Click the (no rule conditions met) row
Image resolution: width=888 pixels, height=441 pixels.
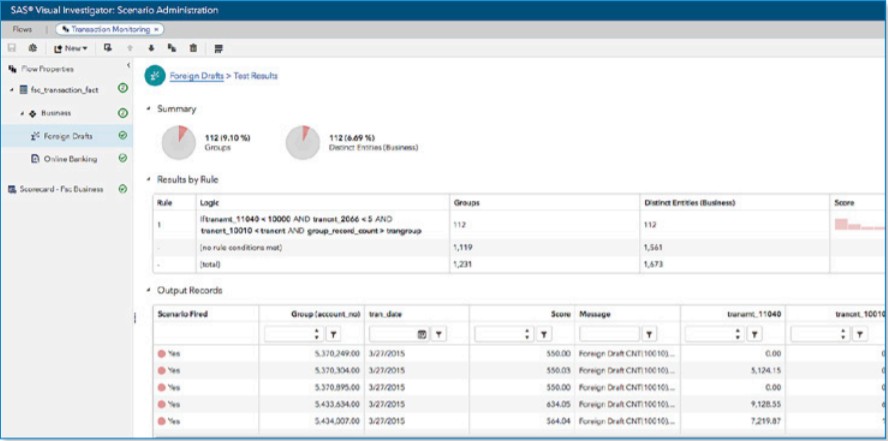pyautogui.click(x=518, y=247)
